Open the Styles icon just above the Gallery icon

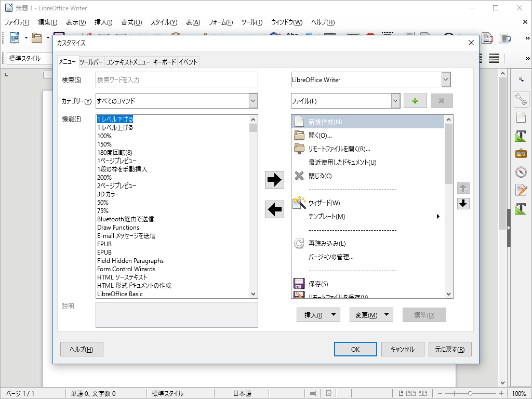point(521,136)
